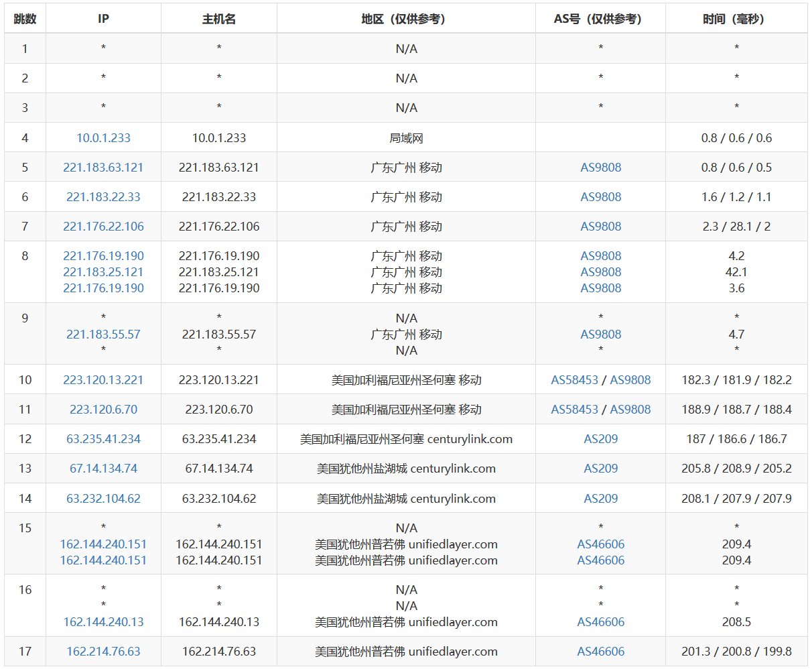This screenshot has height=669, width=812.
Task: Open the 162.144.240.13 IP link
Action: pyautogui.click(x=103, y=621)
